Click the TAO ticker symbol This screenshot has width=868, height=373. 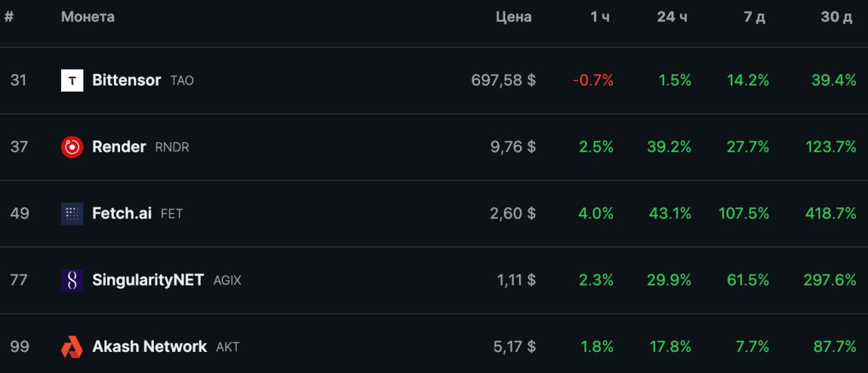tap(182, 81)
